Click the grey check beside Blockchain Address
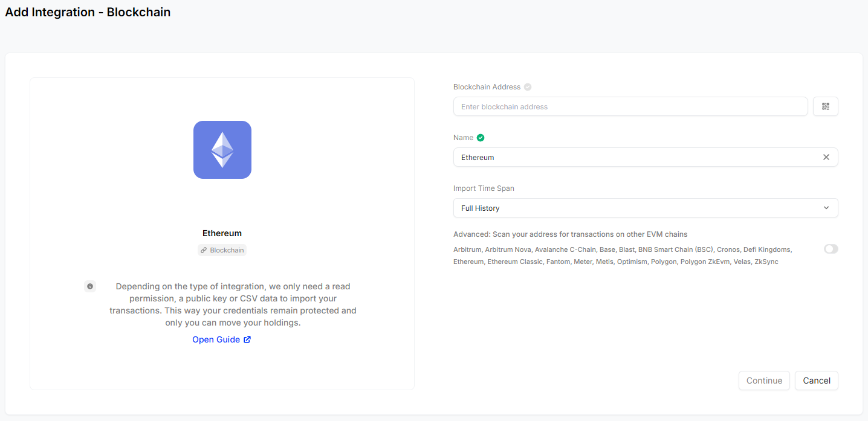 526,86
